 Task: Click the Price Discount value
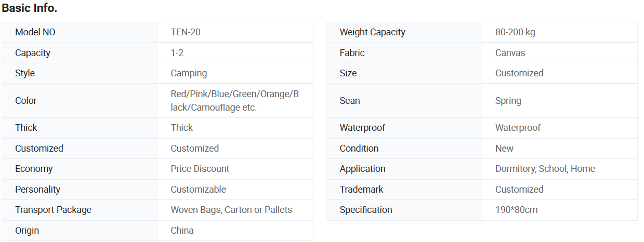[200, 169]
